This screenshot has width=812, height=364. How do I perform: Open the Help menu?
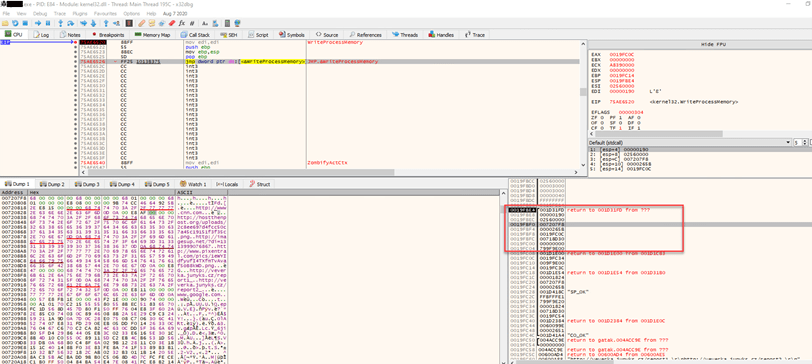151,13
